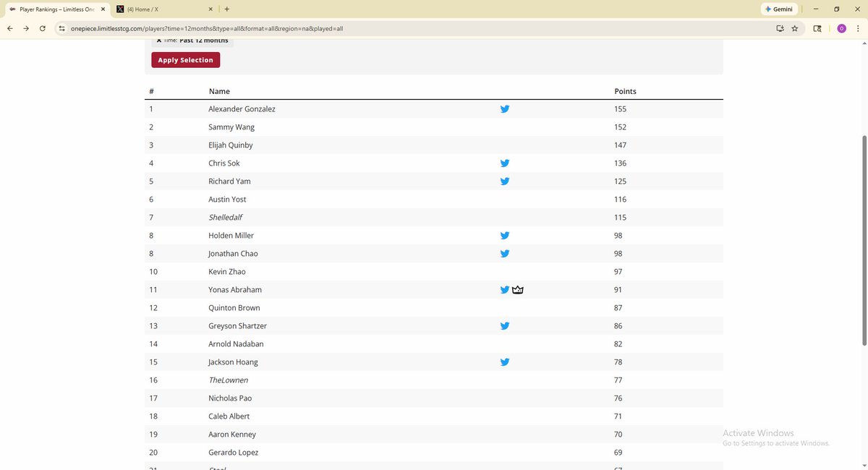Open a new tab with the plus button
Viewport: 868px width, 470px height.
pos(227,9)
